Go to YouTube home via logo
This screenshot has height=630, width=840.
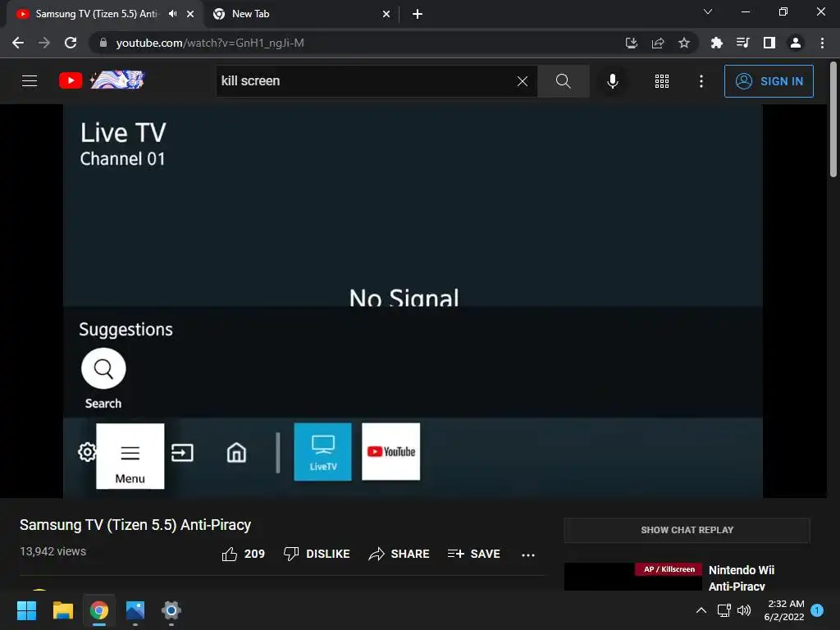tap(101, 80)
